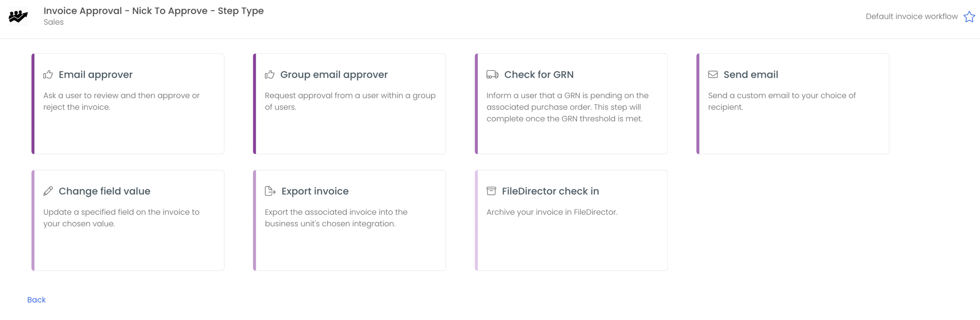The width and height of the screenshot is (980, 320).
Task: Choose the Group email approver card description
Action: (350, 101)
